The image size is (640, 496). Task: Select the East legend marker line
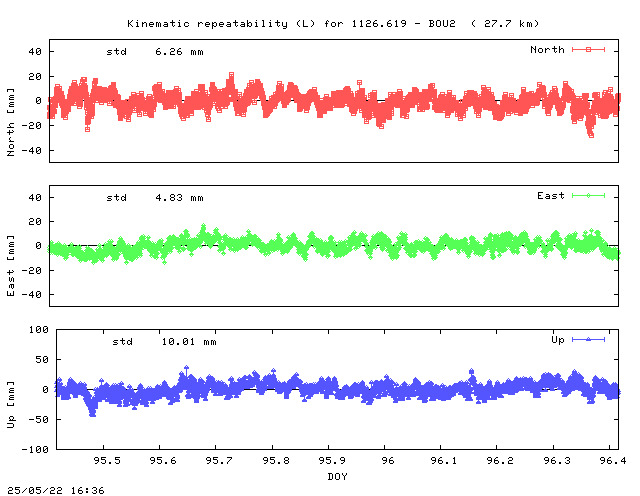(588, 196)
